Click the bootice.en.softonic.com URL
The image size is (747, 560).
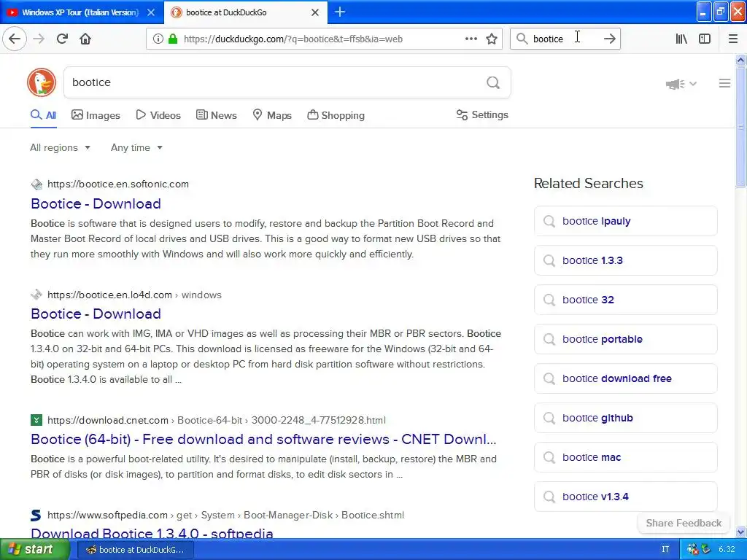[x=118, y=184]
